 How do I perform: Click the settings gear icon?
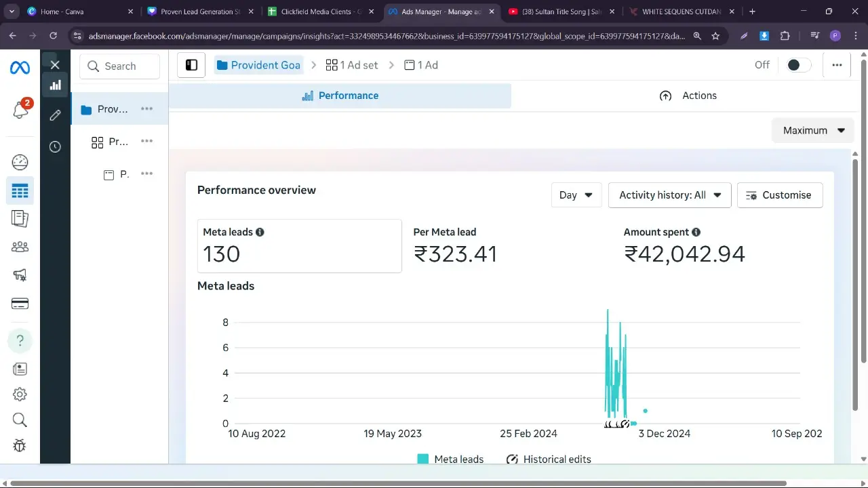[20, 394]
